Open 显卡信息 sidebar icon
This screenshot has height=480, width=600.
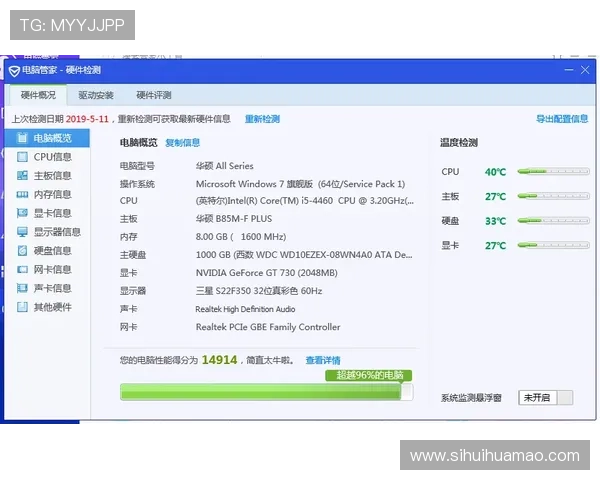(x=22, y=213)
